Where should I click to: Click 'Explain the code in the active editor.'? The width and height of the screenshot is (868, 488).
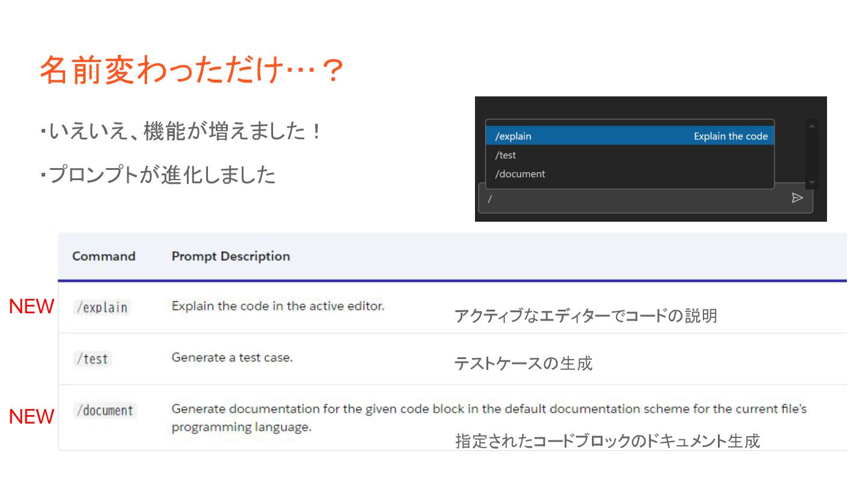coord(278,306)
